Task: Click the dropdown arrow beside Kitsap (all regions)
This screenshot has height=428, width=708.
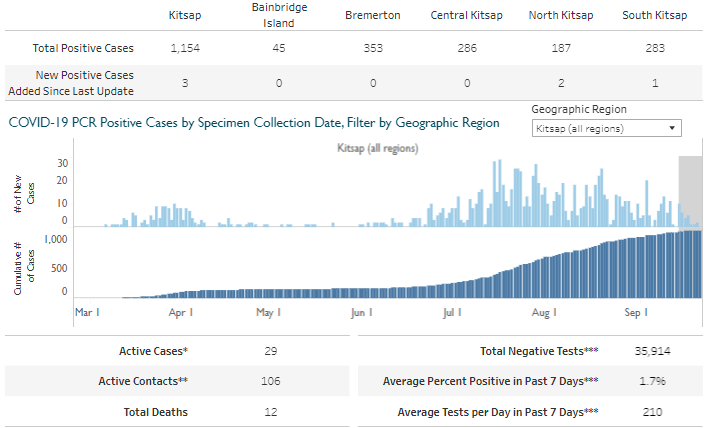Action: [x=671, y=128]
